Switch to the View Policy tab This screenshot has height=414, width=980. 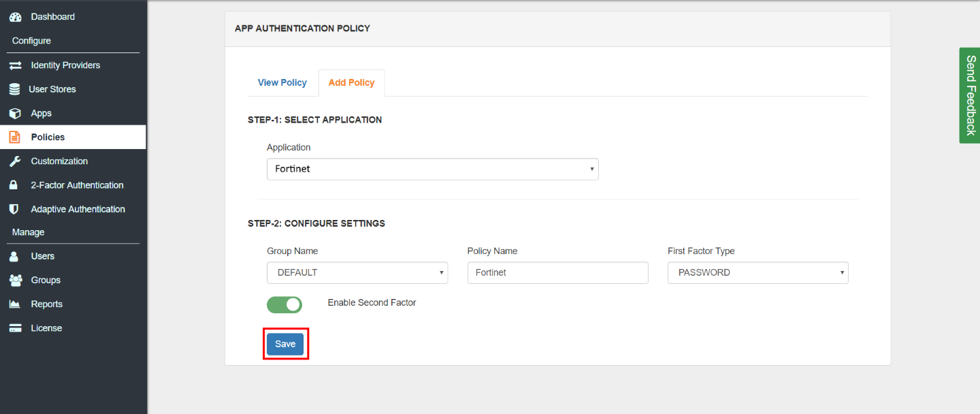tap(282, 82)
